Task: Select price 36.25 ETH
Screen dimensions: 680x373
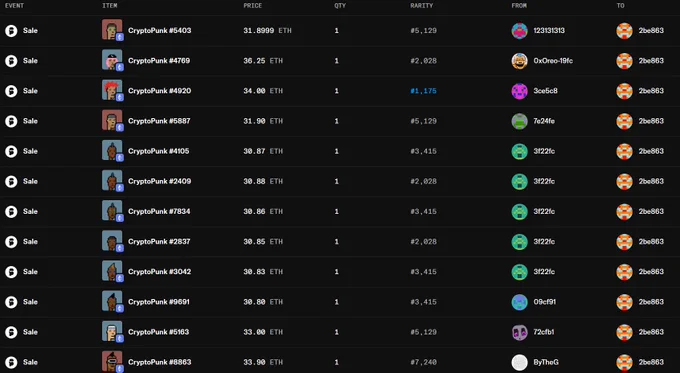Action: pos(263,60)
